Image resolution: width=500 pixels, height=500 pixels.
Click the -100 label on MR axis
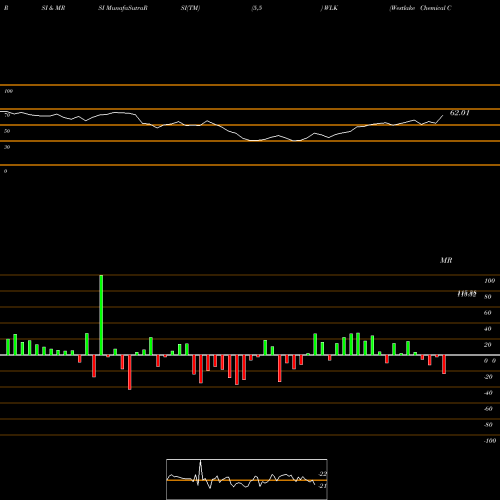(x=490, y=441)
